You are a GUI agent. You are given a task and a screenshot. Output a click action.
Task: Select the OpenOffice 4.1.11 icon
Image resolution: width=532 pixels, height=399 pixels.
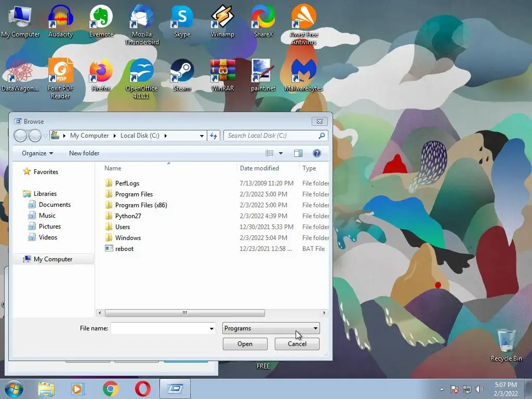click(141, 79)
